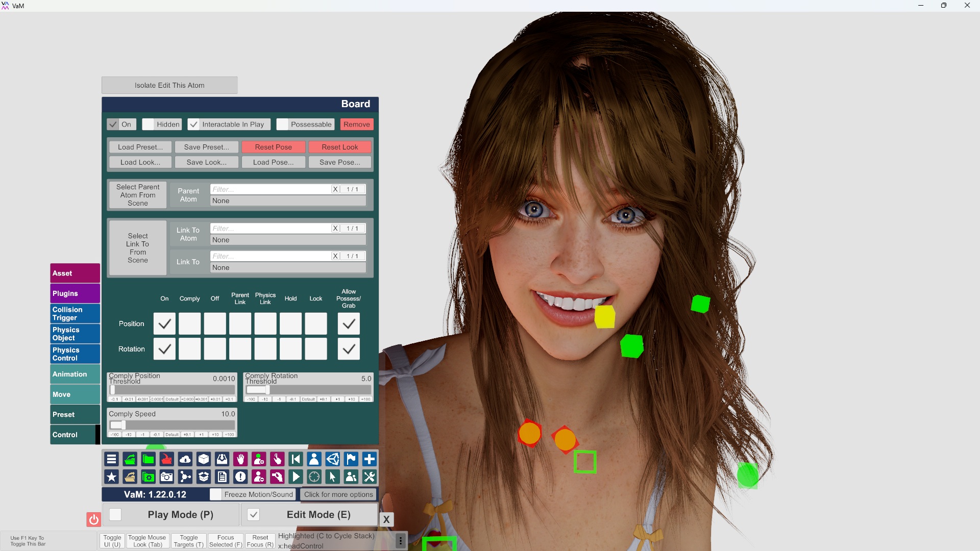Open the Animation tab
The height and width of the screenshot is (551, 980).
pos(75,374)
